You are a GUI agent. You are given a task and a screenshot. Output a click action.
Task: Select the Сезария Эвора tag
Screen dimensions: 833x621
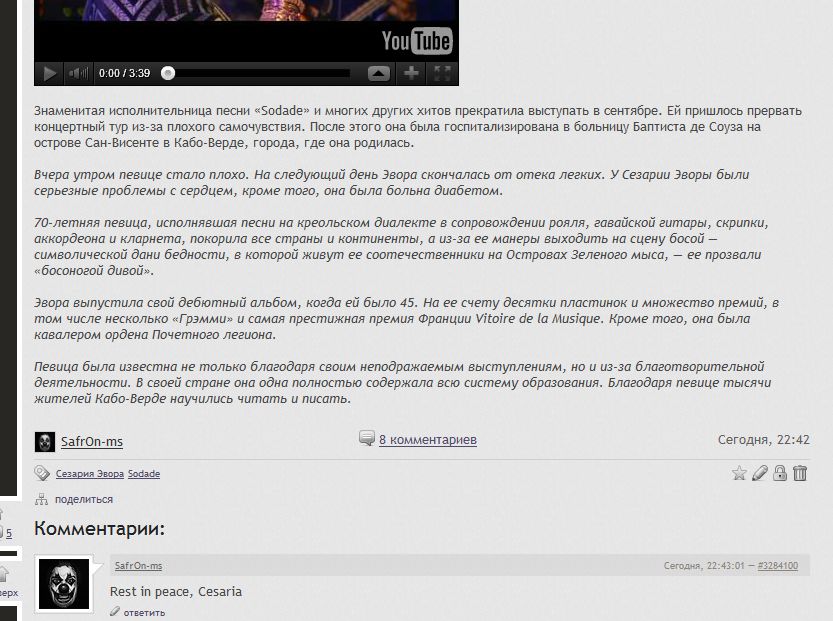(x=90, y=474)
